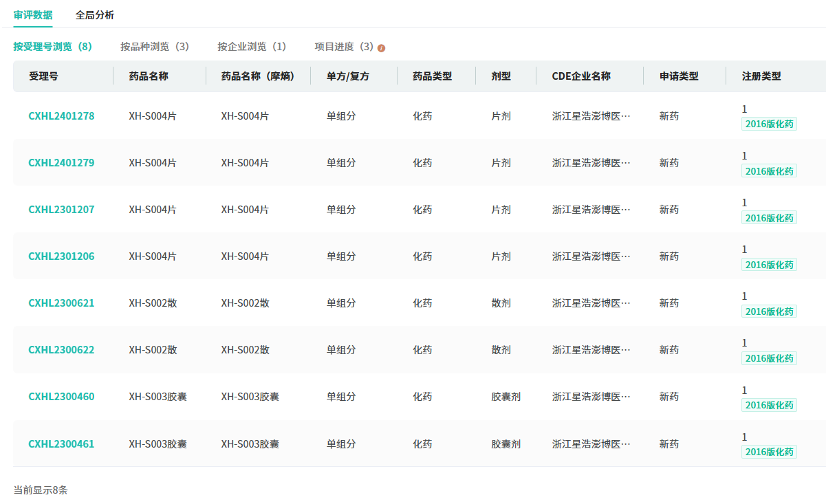Open the CXHL2300461 link
The width and height of the screenshot is (826, 504).
(61, 444)
